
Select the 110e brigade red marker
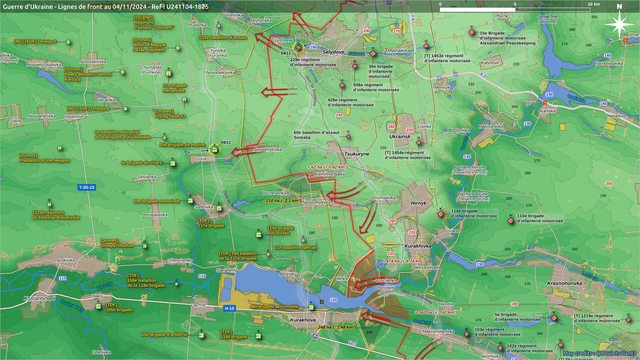point(511,220)
